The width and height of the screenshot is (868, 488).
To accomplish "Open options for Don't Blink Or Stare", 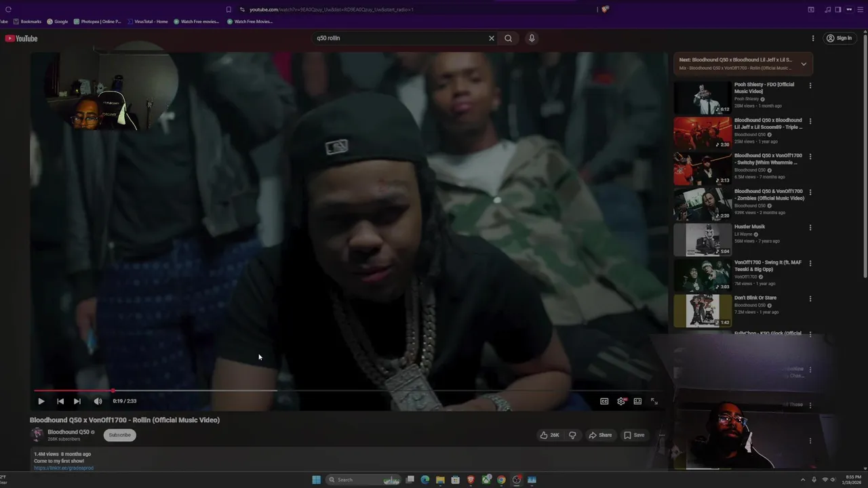I will (x=810, y=299).
